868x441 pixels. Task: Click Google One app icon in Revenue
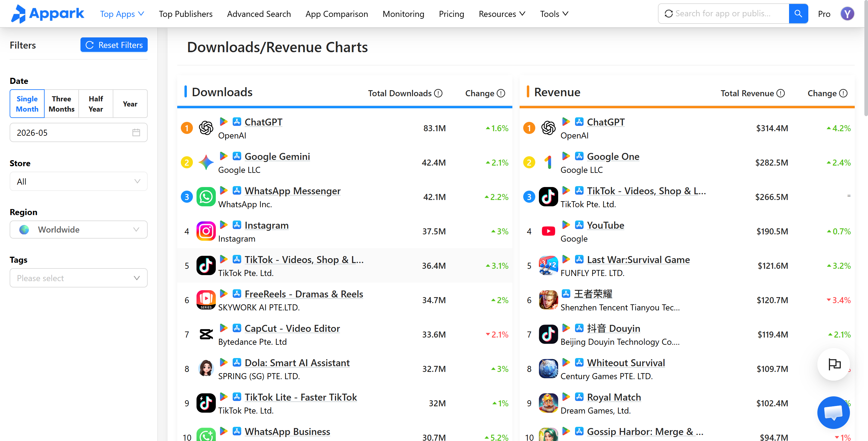548,163
